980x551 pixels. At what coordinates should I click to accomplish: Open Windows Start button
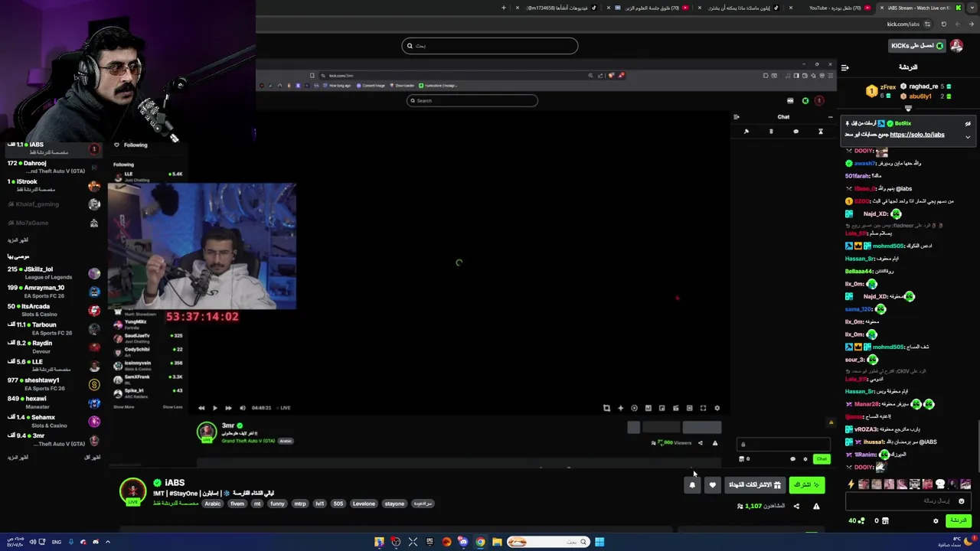point(599,542)
